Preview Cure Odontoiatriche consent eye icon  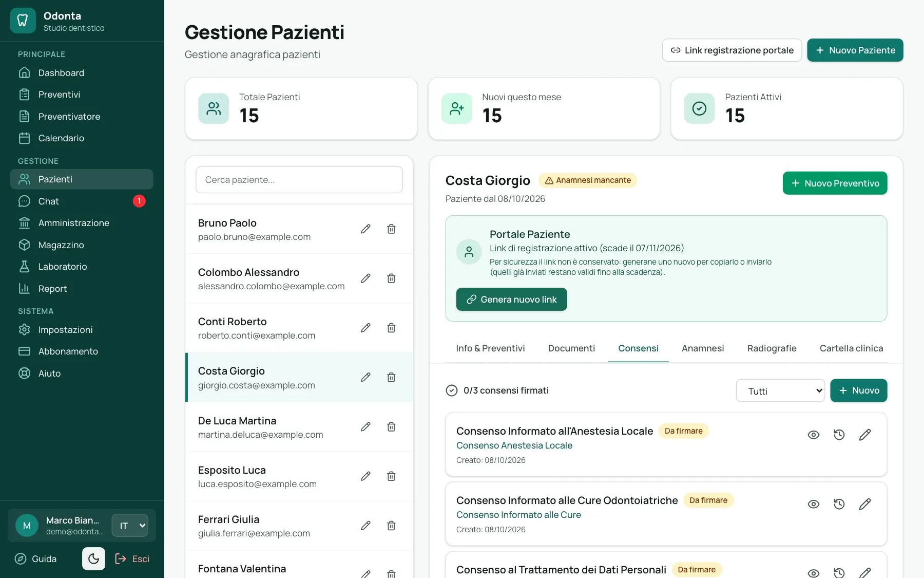[x=814, y=504]
